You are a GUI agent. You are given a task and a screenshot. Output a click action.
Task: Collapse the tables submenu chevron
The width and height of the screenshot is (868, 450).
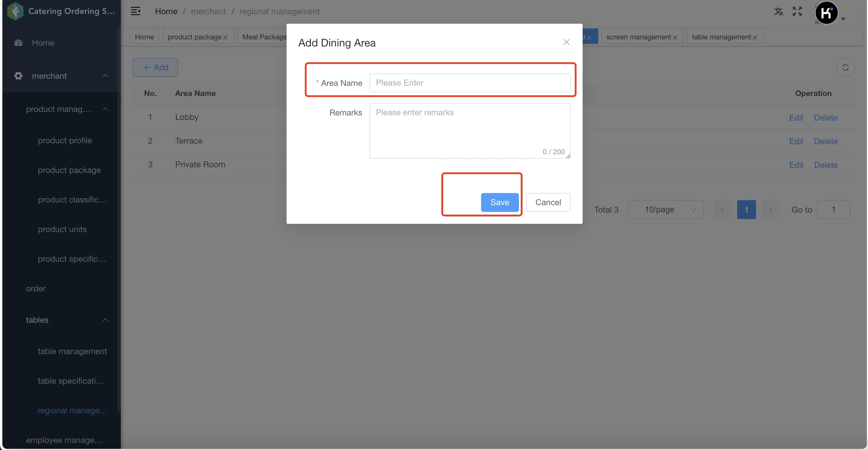[x=105, y=319]
